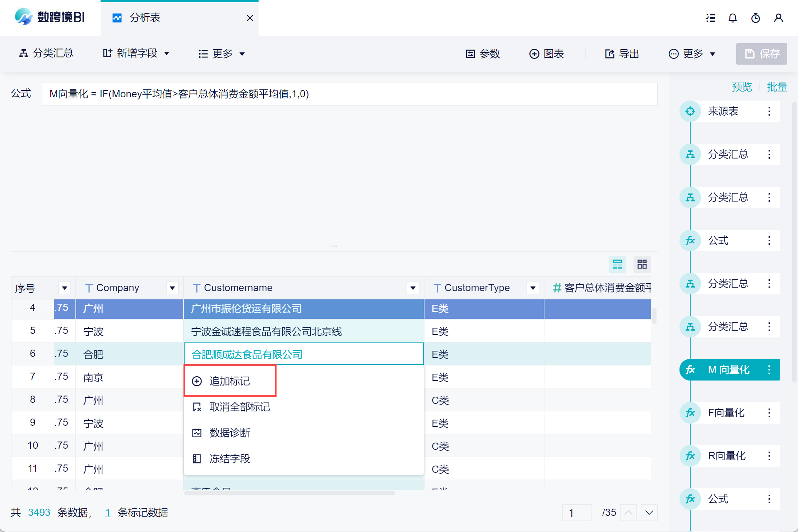The width and height of the screenshot is (798, 532).
Task: Open the timer clock icon
Action: 755,18
